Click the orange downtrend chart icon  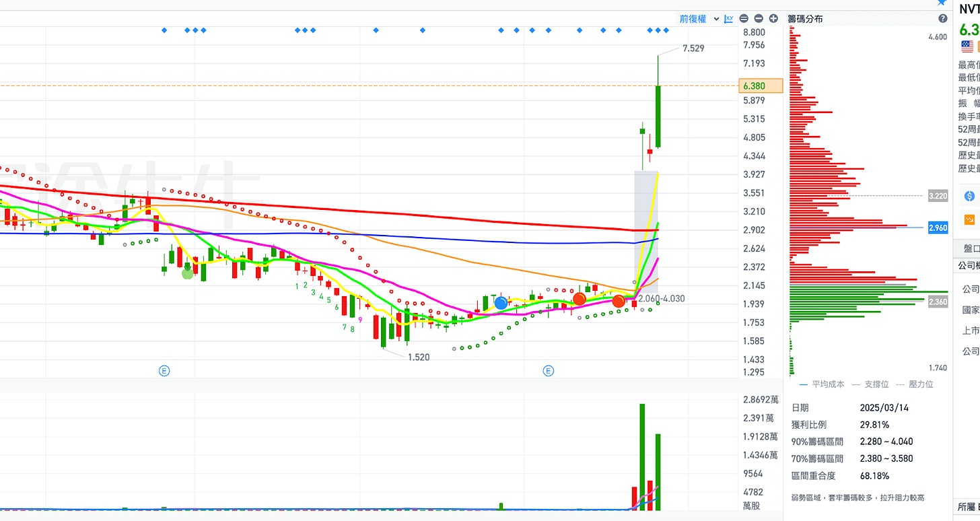click(x=970, y=219)
